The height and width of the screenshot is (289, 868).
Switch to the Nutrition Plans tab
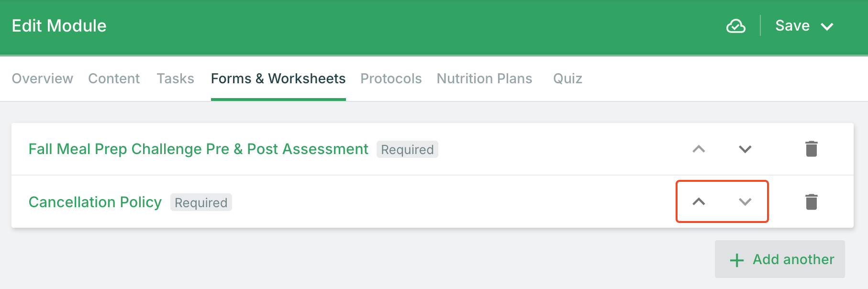click(x=484, y=78)
